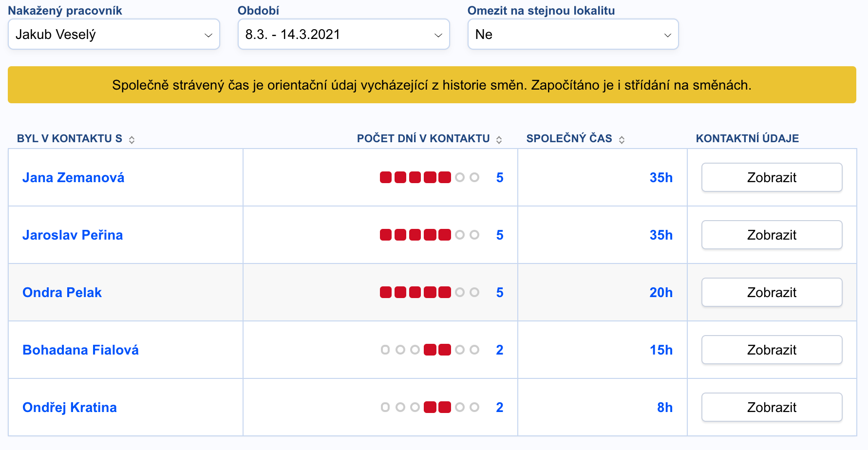Open Bohadana Fialová name link

pos(80,350)
